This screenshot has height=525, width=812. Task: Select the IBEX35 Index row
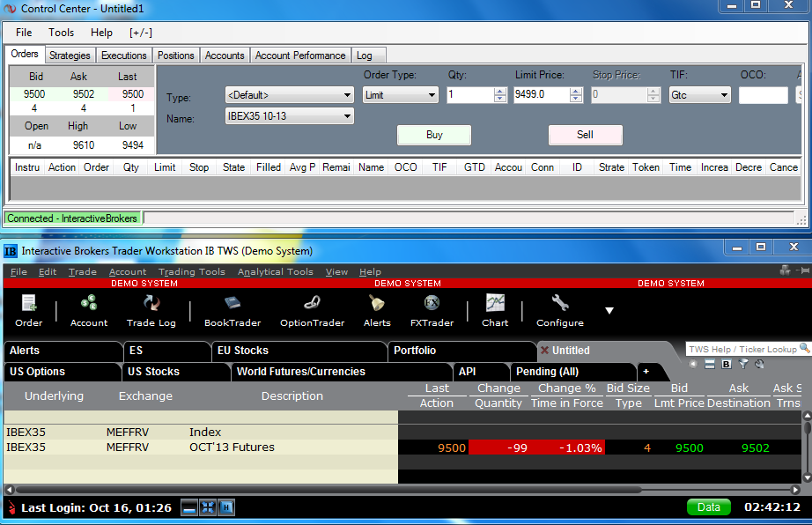click(x=402, y=433)
